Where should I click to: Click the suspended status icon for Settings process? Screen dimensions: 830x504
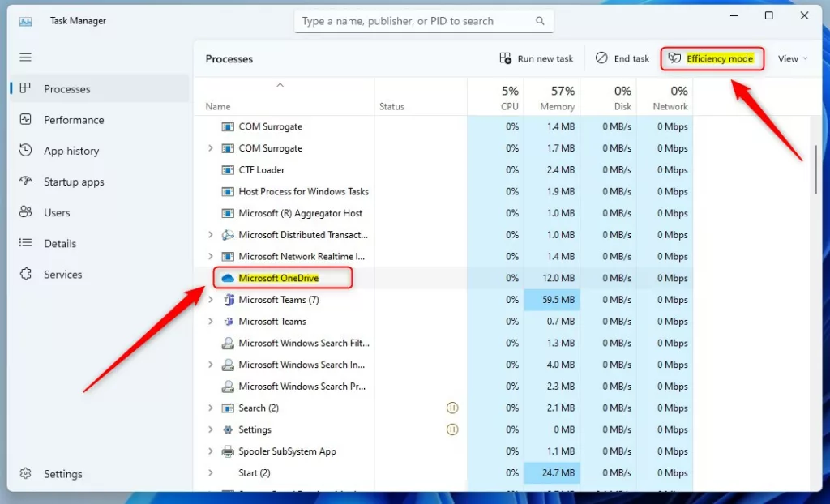point(452,429)
